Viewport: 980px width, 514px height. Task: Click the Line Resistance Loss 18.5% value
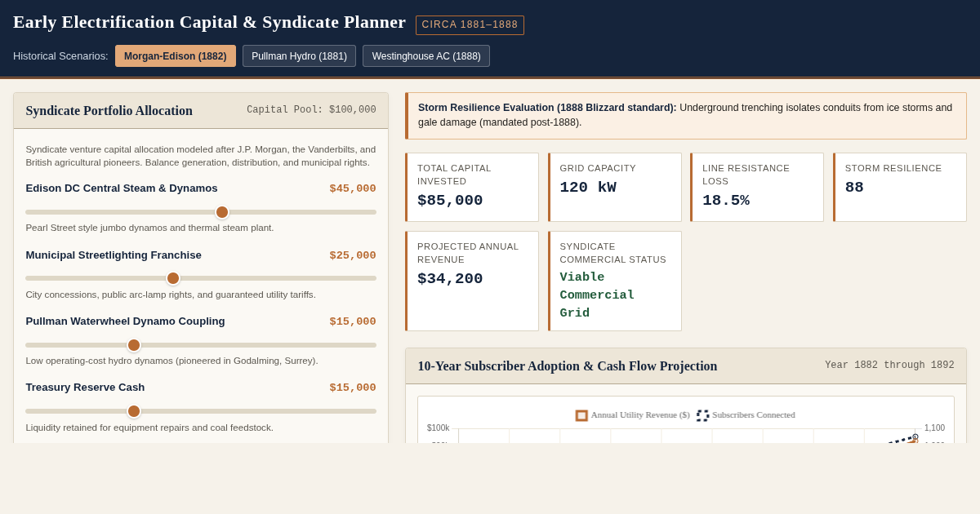(726, 201)
